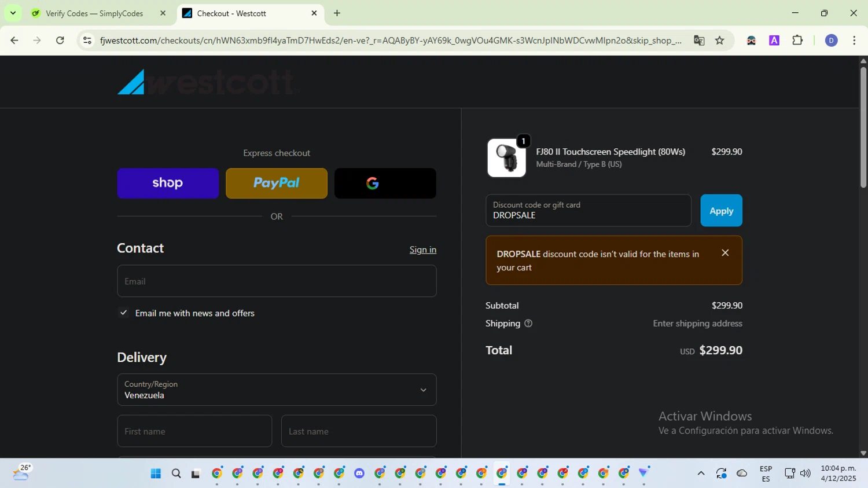This screenshot has width=868, height=488.
Task: Open the Translate this page icon
Action: coord(699,41)
